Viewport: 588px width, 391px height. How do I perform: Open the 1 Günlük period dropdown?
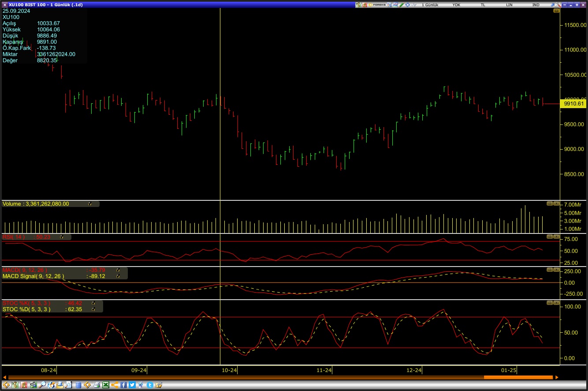[x=431, y=4]
